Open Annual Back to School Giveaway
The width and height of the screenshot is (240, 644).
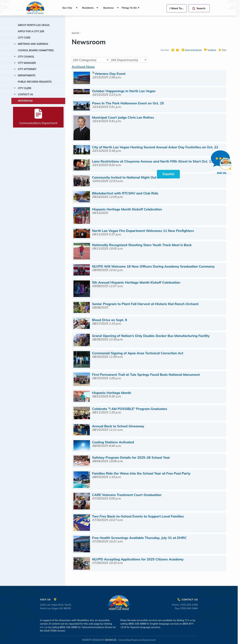[x=118, y=426]
